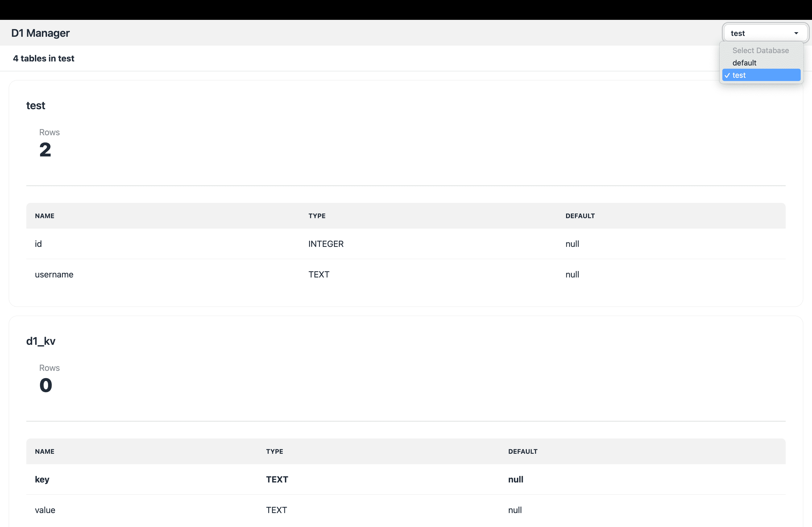Click the DEFAULT header in d1_kv table

click(x=523, y=451)
